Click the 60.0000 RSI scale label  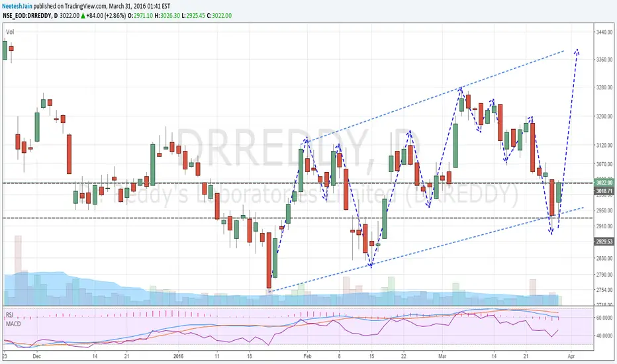pos(604,318)
